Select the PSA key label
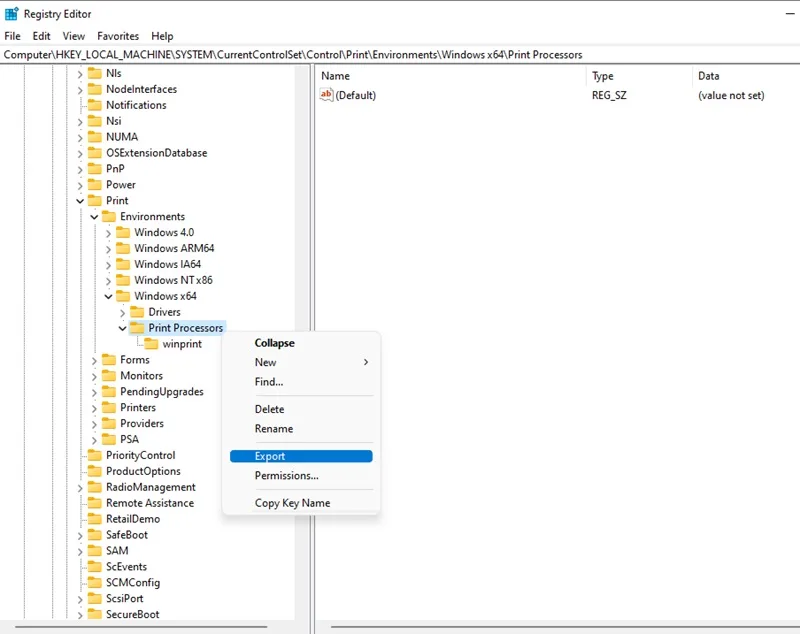Screen dimensions: 800x634 tap(129, 439)
